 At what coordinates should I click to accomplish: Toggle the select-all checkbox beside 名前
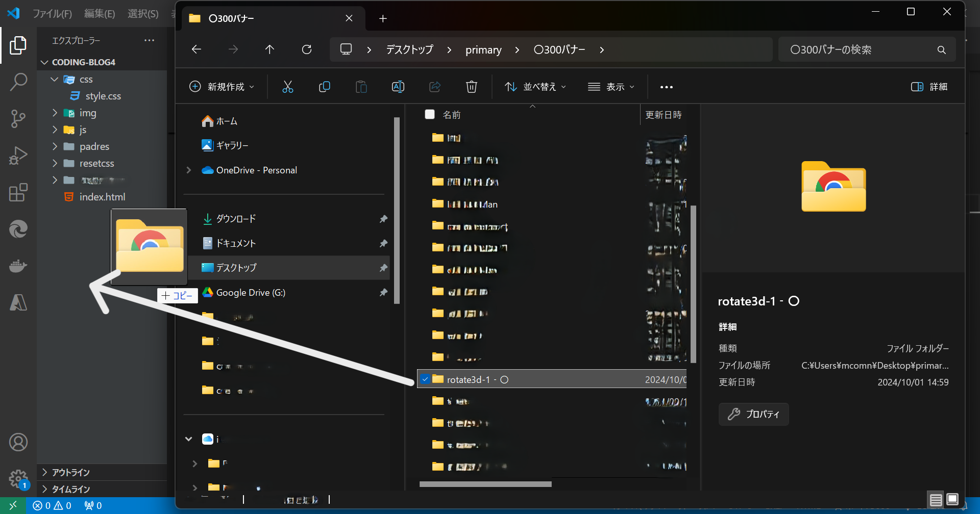[430, 115]
